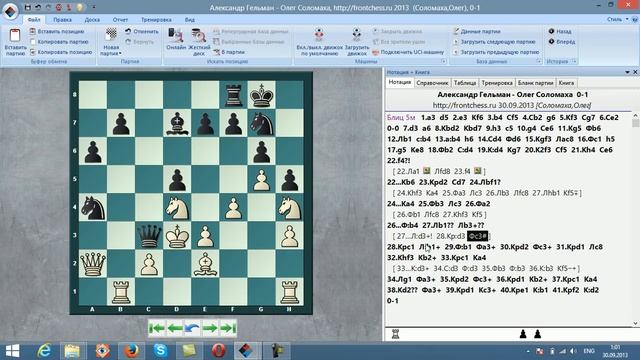Click Загрузить предыдущую партию
640x360 pixels.
[x=496, y=52]
